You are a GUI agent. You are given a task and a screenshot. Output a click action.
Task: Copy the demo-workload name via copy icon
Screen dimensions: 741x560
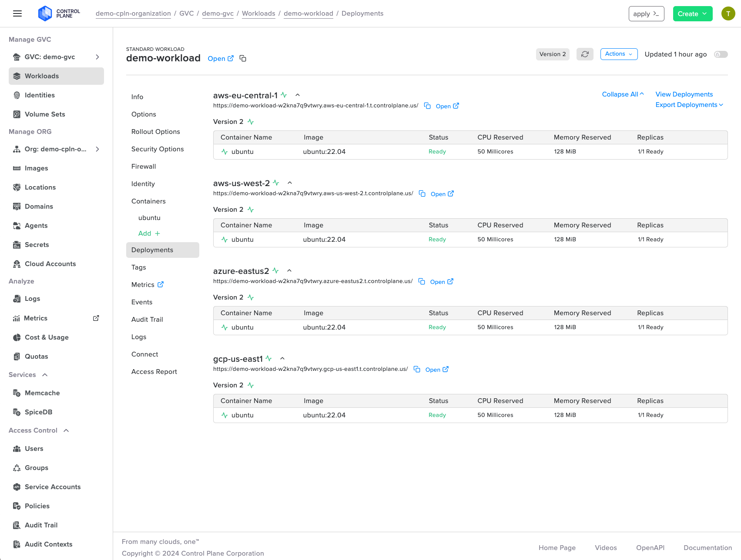pyautogui.click(x=243, y=58)
